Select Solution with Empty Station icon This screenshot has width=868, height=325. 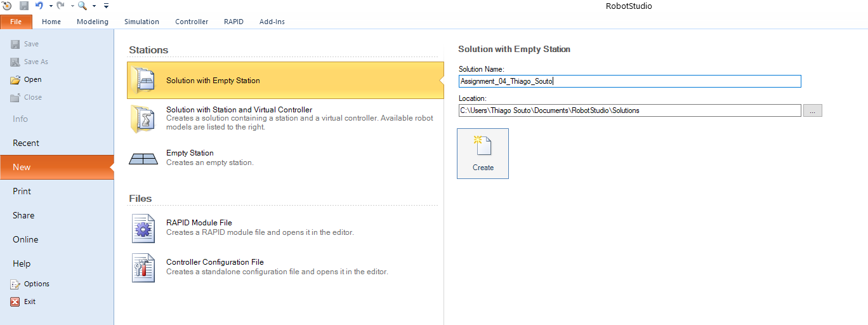coord(143,81)
